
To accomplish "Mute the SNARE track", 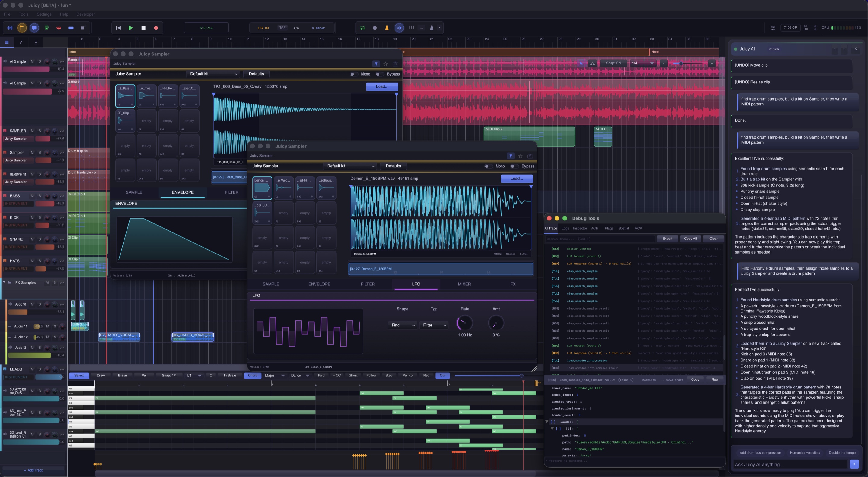I will 32,239.
